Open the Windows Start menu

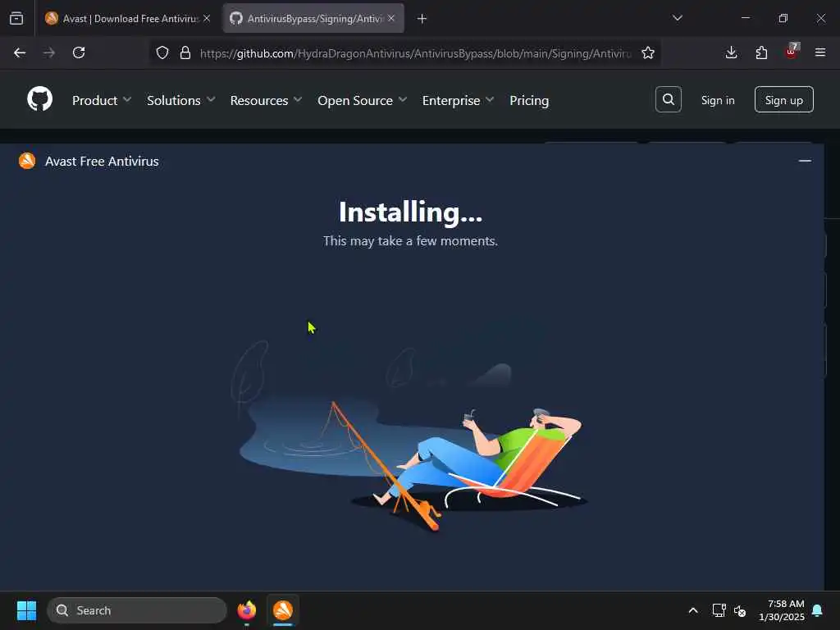26,610
